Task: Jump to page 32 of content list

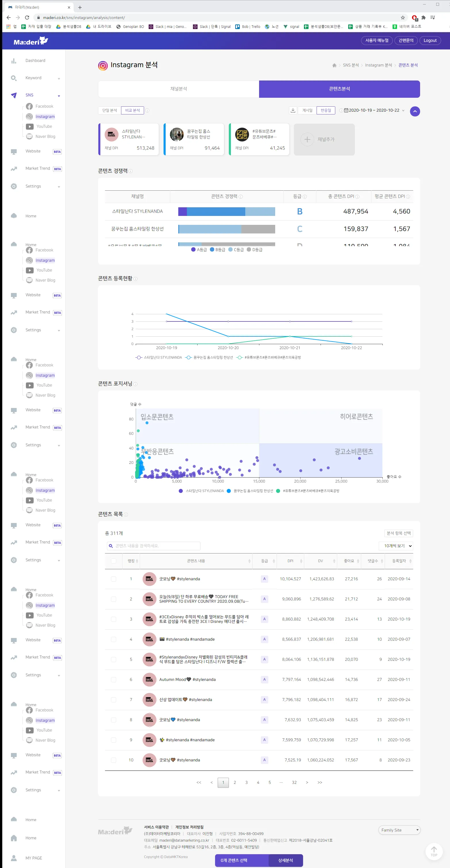Action: 294,782
